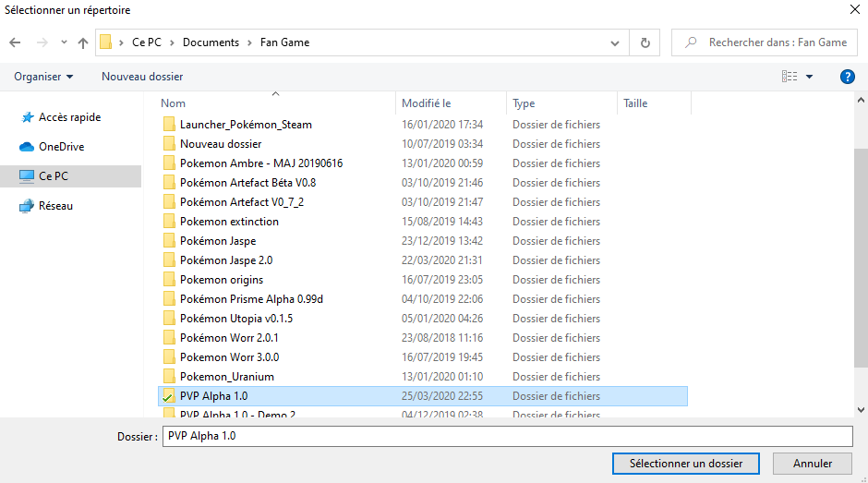
Task: Click the Pokémon Jaspe 2.0 folder icon
Action: click(169, 260)
